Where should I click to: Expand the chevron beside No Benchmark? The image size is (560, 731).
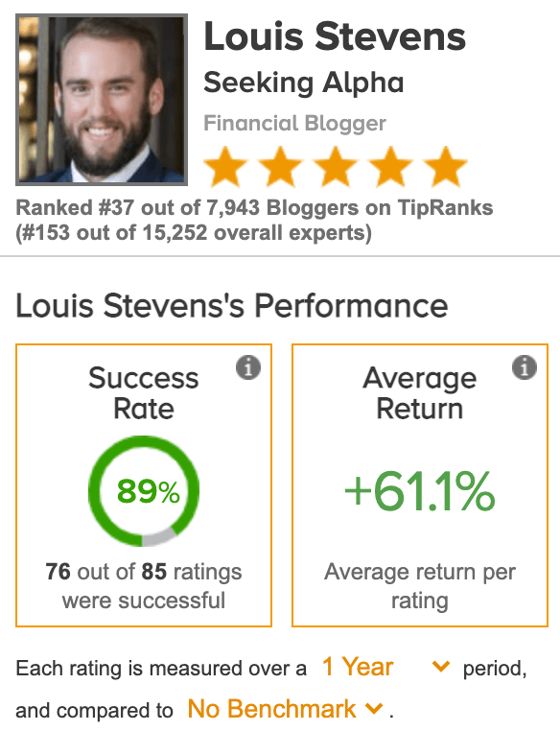click(x=374, y=709)
